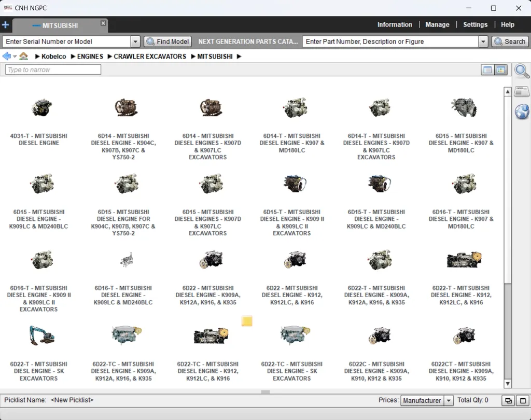Screen dimensions: 531x420
Task: Expand the arrow before MITSUBISHI breadcrumb
Action: click(x=193, y=57)
